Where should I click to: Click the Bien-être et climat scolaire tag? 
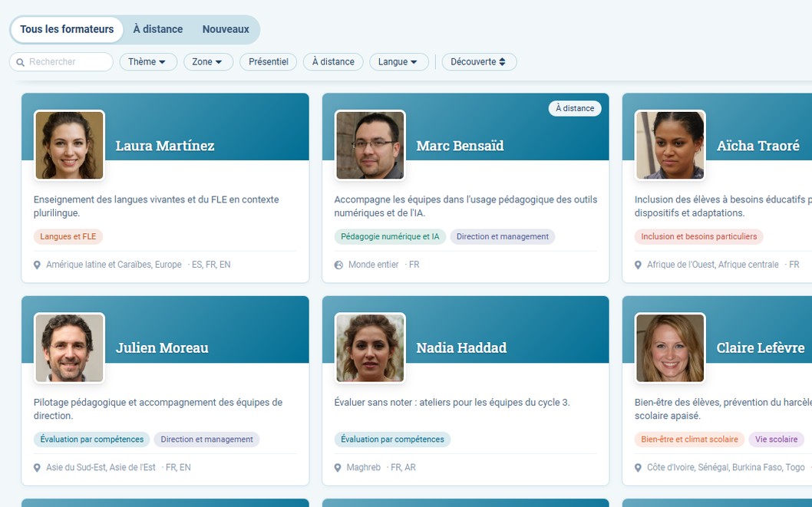point(690,440)
